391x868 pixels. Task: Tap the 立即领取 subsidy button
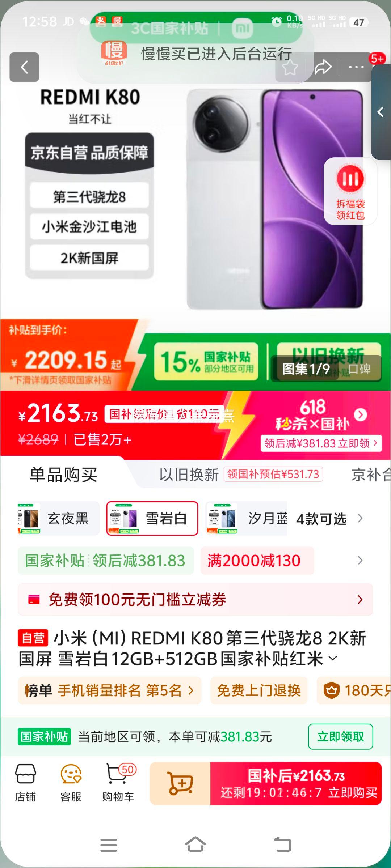340,737
